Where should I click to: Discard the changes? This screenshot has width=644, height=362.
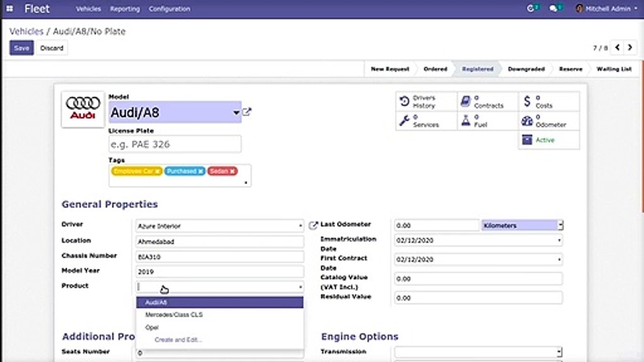tap(52, 48)
